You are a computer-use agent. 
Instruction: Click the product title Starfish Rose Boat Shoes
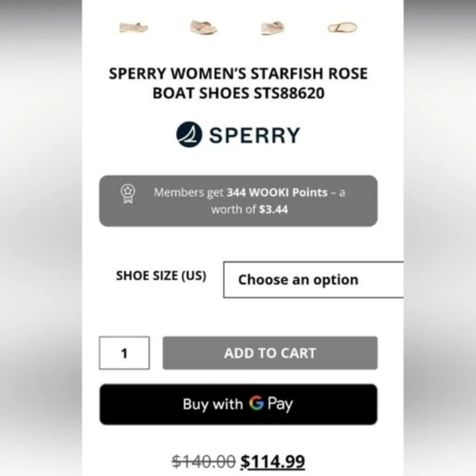coord(238,83)
